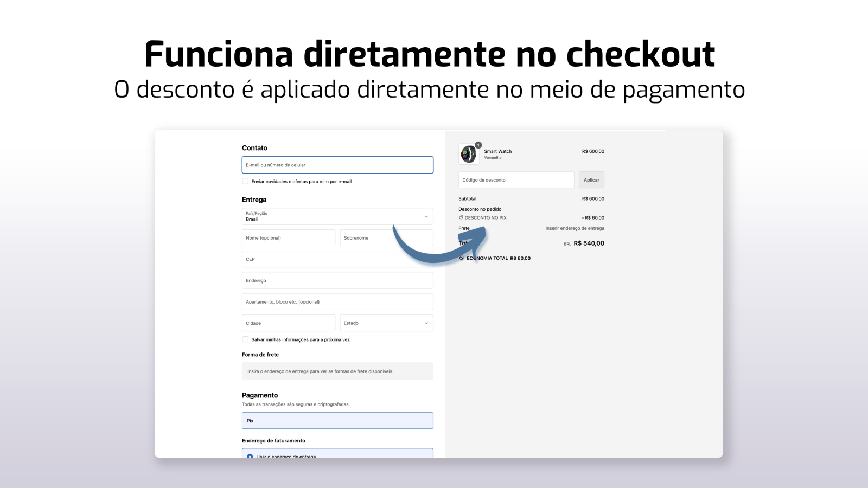The image size is (868, 488).
Task: Select the Pix payment option
Action: point(337,421)
